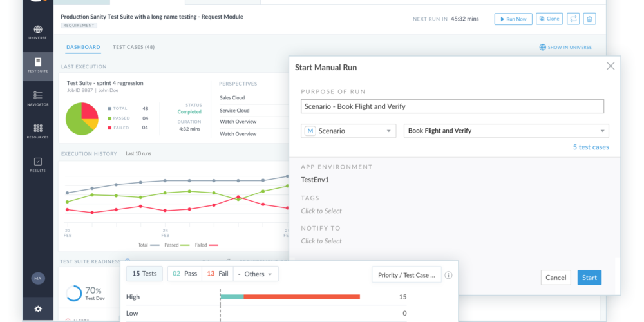The image size is (644, 322).
Task: Select the Test Suite sidebar icon
Action: pyautogui.click(x=38, y=65)
